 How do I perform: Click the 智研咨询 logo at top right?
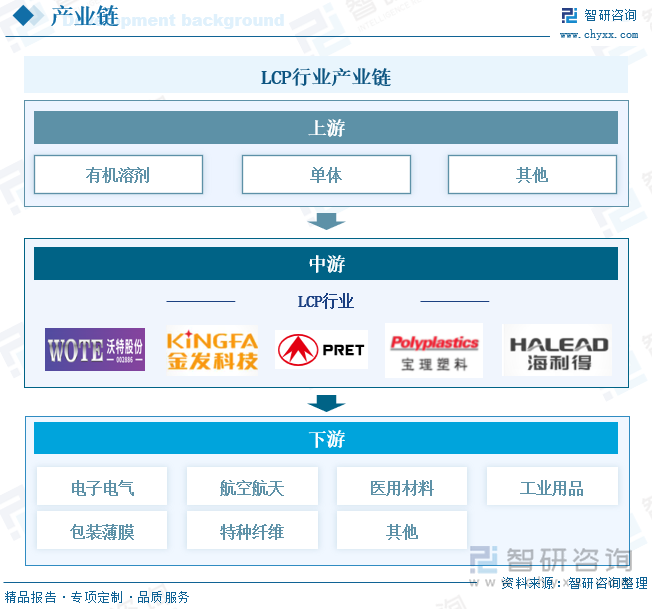click(x=599, y=16)
